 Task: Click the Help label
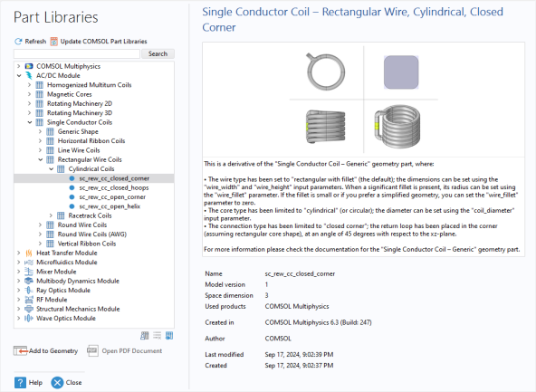click(35, 382)
